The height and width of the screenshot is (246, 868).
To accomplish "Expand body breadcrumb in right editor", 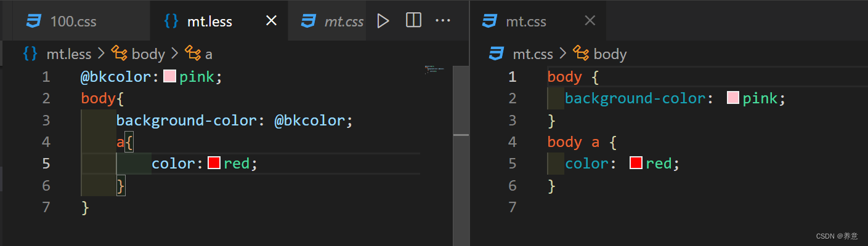I will (x=610, y=54).
